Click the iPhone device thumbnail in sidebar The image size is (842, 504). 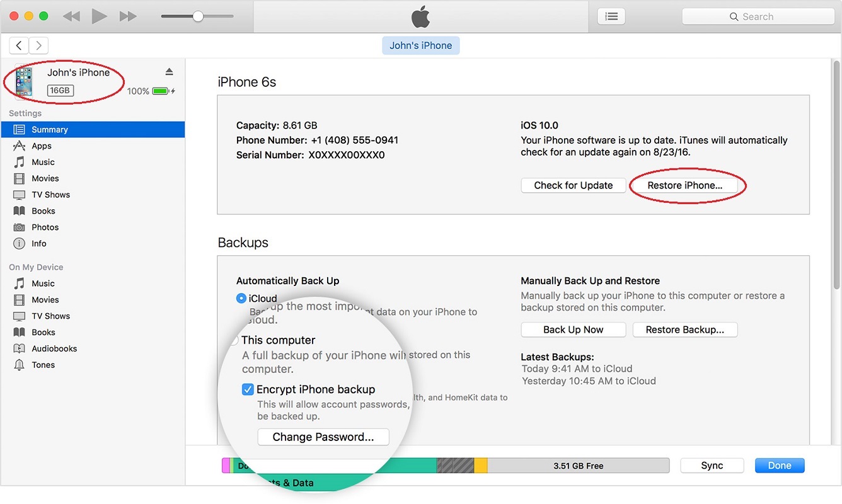[24, 82]
